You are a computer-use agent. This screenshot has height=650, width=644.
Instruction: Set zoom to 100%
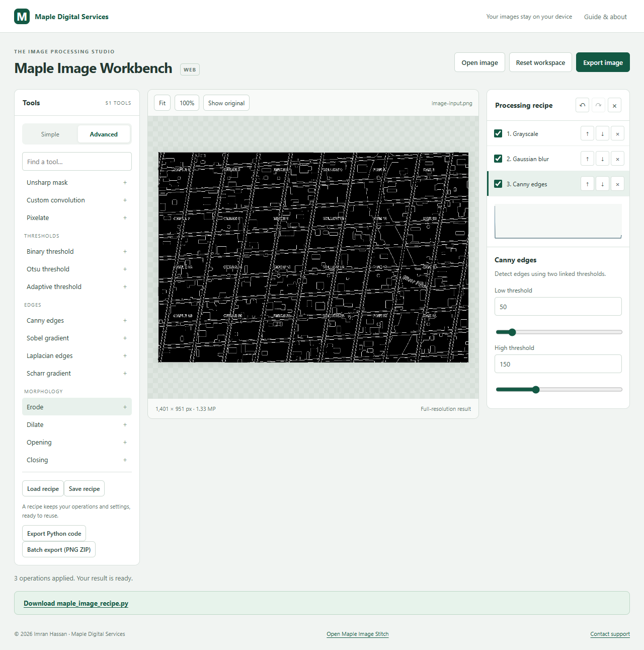[x=187, y=103]
